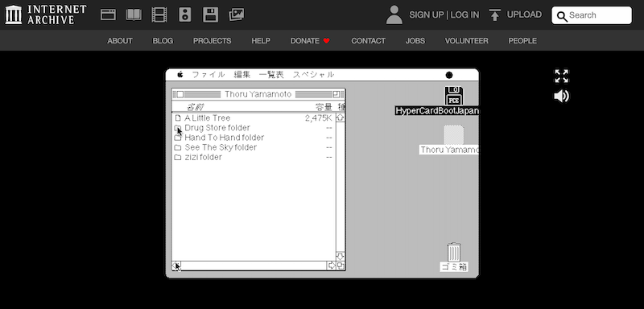Open the ファイル menu
The image size is (644, 309).
coord(208,75)
